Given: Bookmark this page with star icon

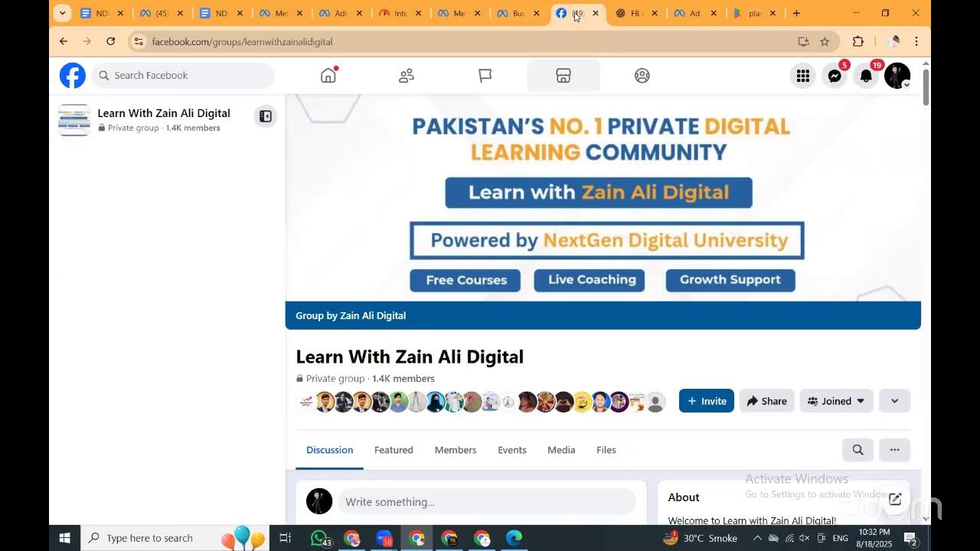Looking at the screenshot, I should pyautogui.click(x=825, y=41).
